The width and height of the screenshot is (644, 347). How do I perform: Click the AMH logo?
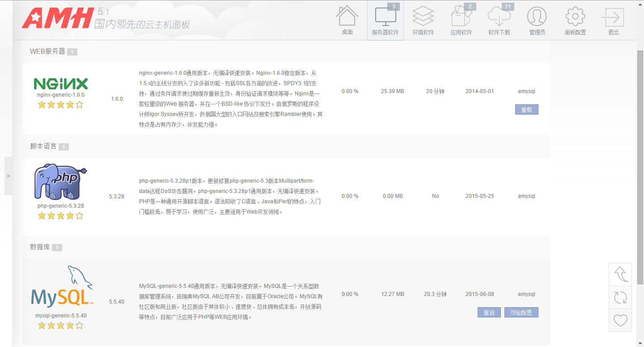point(56,18)
